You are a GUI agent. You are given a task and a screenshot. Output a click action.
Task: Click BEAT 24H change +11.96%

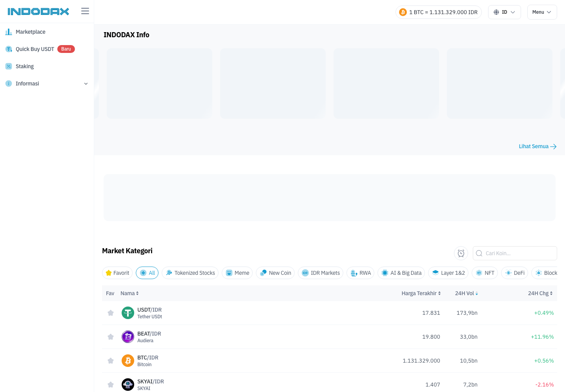pyautogui.click(x=542, y=337)
